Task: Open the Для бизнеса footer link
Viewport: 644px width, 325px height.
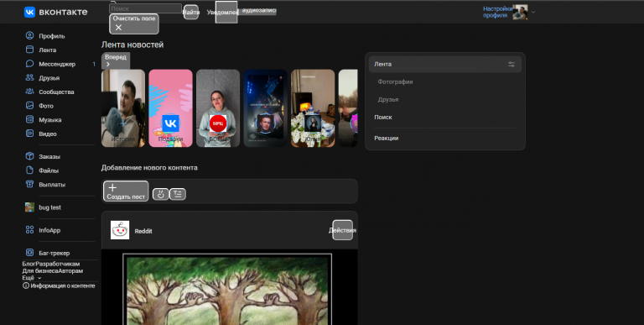Action: 40,270
